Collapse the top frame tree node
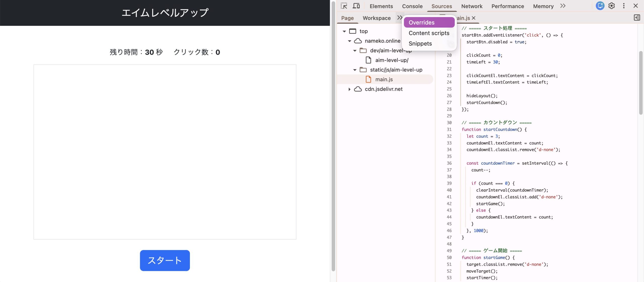Viewport: 644px width, 282px height. point(344,31)
